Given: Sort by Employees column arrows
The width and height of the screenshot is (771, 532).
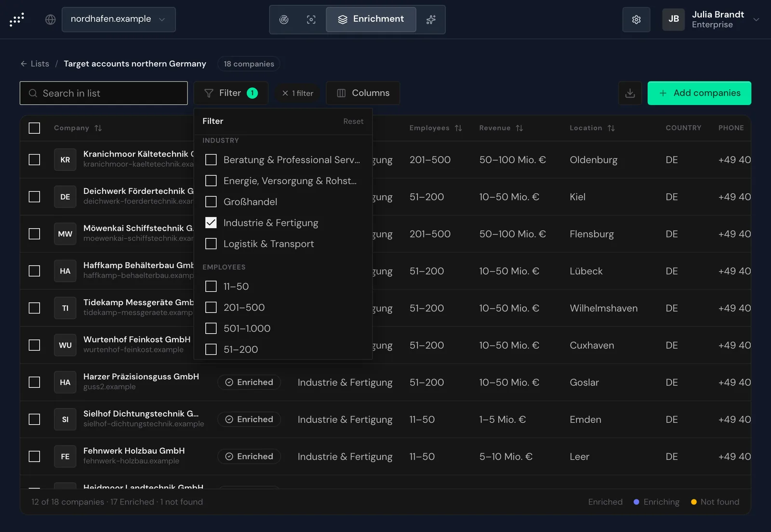Looking at the screenshot, I should coord(458,128).
